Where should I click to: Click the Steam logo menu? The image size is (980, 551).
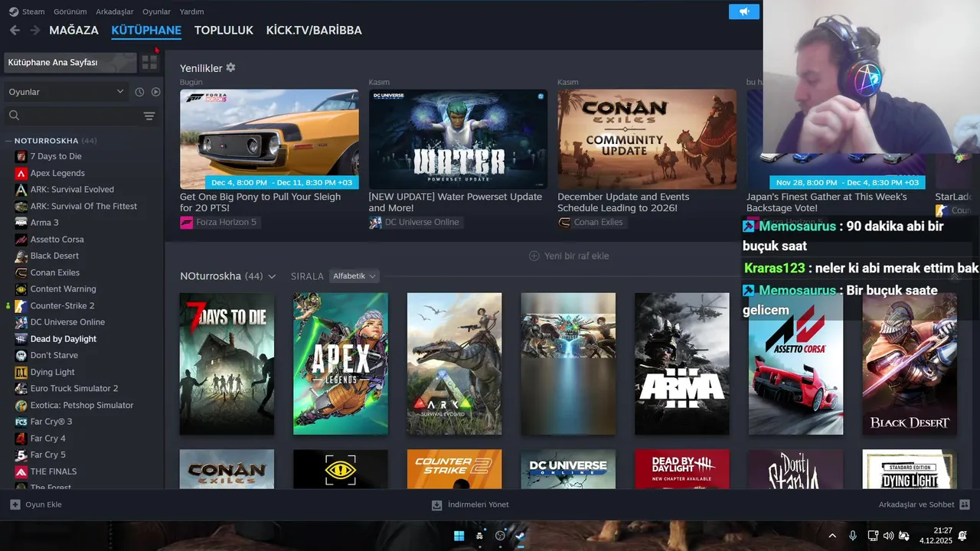pyautogui.click(x=27, y=11)
